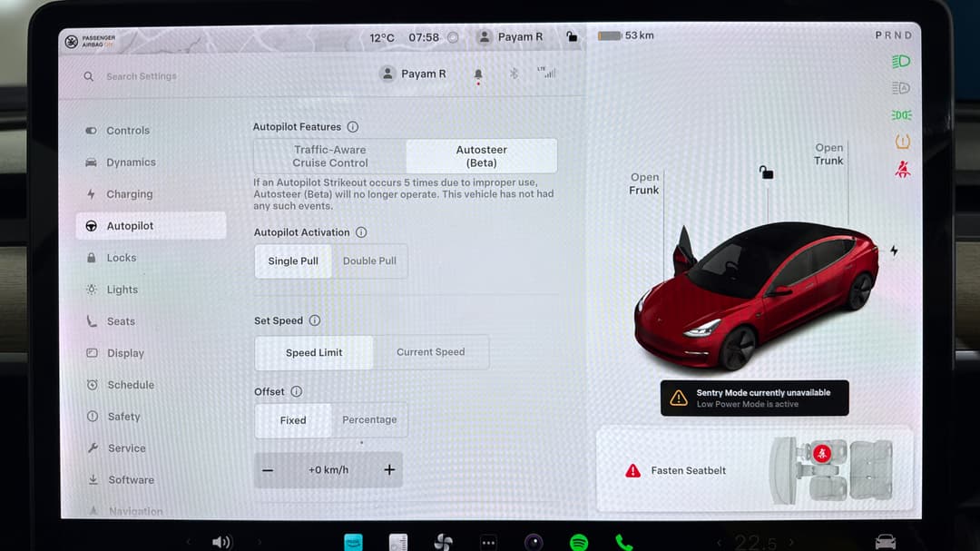
Task: Tap the PRND gear indicator
Action: pos(893,35)
